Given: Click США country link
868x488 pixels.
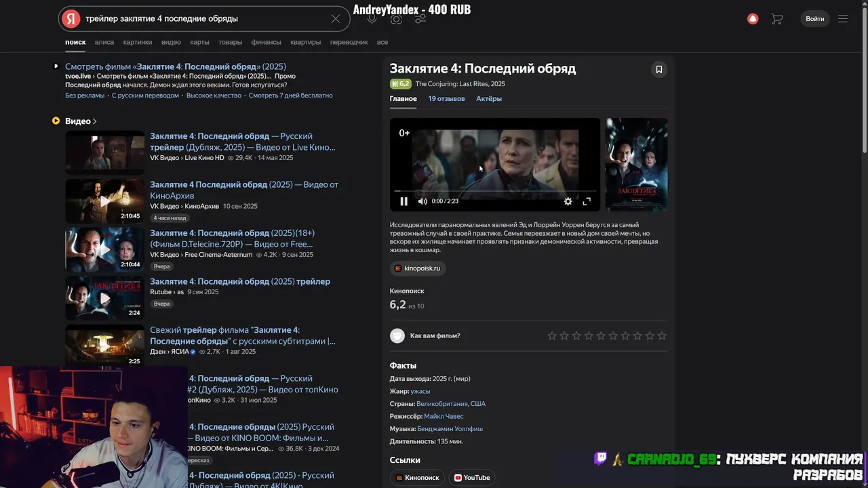Looking at the screenshot, I should 478,404.
